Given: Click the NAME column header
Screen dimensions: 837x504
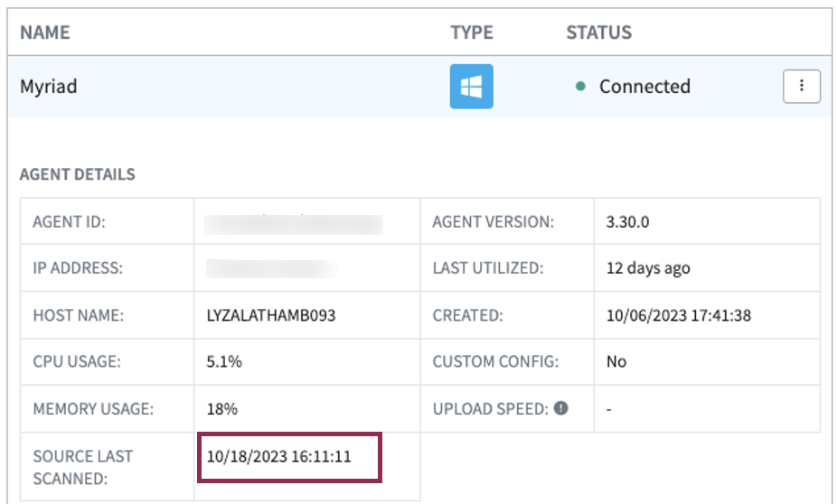Looking at the screenshot, I should point(45,33).
